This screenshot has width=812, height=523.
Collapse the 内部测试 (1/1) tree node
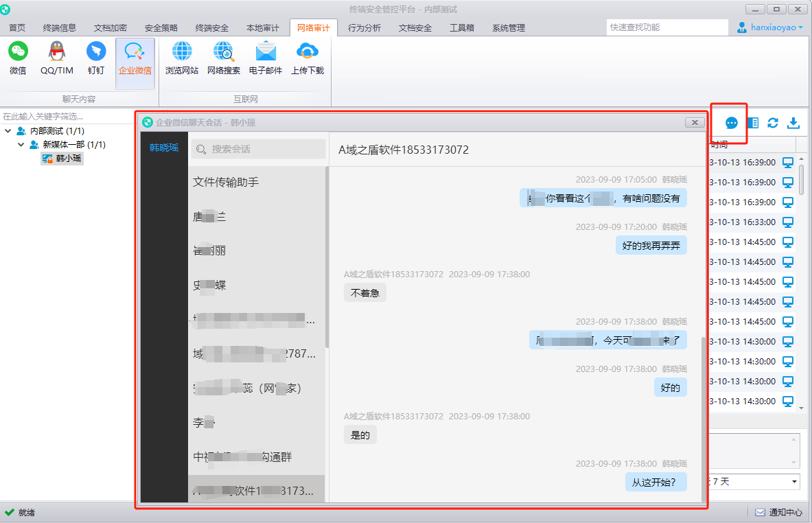pos(8,131)
